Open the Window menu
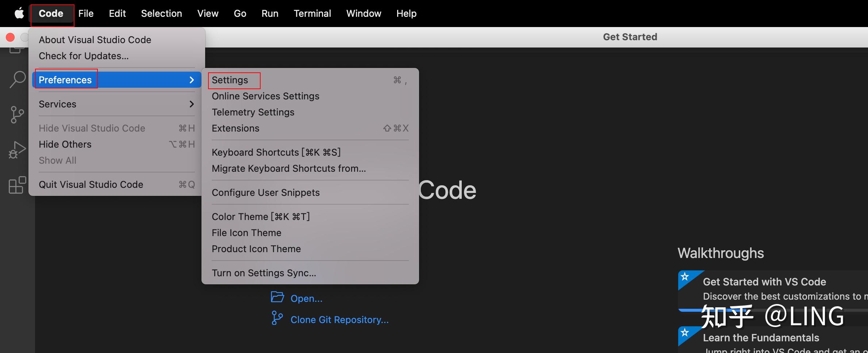This screenshot has height=353, width=868. 364,14
